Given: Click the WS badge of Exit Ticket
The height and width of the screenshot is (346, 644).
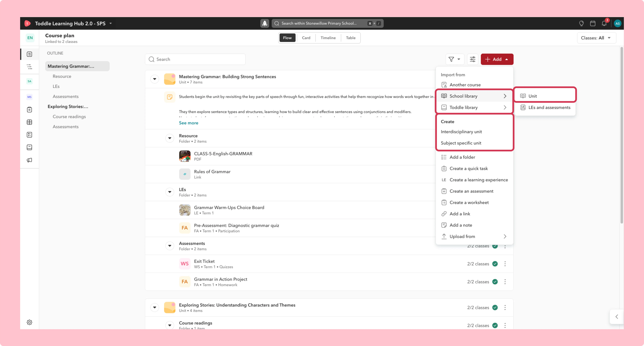Looking at the screenshot, I should coord(185,264).
